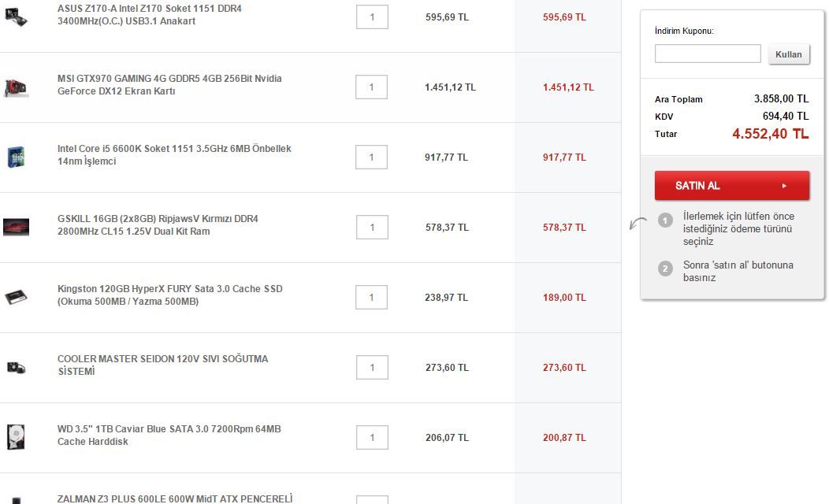Open the Intel Core i5 6600K link
829x504 pixels.
click(174, 155)
